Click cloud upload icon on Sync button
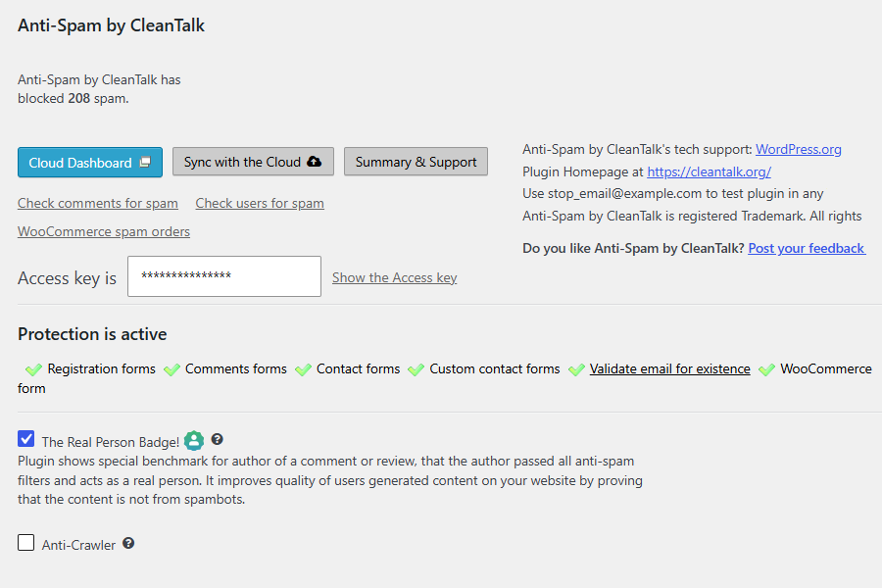Viewport: 882px width, 588px height. [314, 162]
